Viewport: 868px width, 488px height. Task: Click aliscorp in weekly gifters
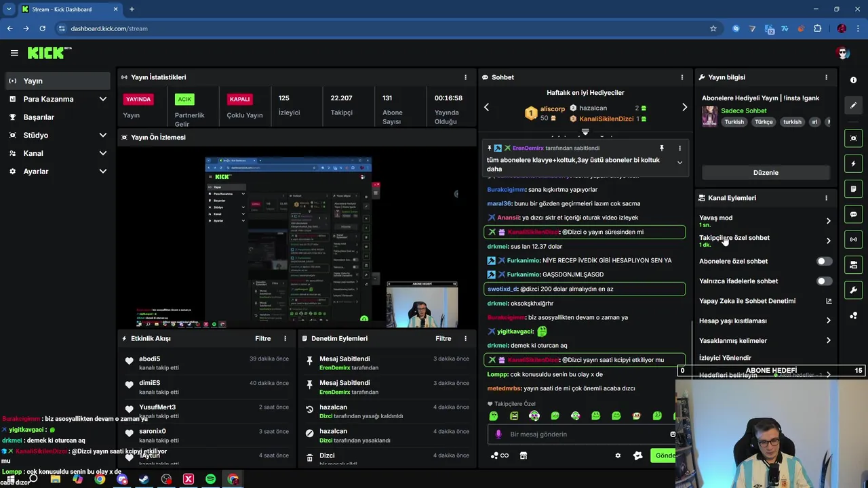[553, 108]
